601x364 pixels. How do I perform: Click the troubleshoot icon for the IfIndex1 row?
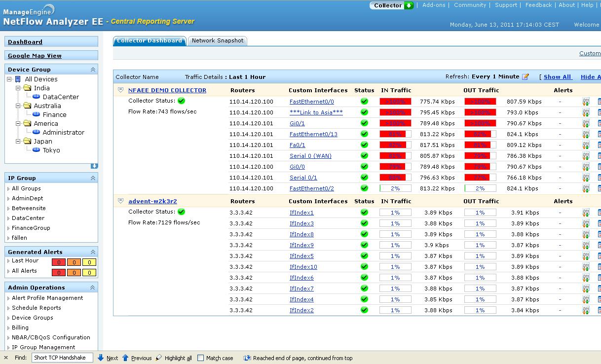(x=586, y=213)
